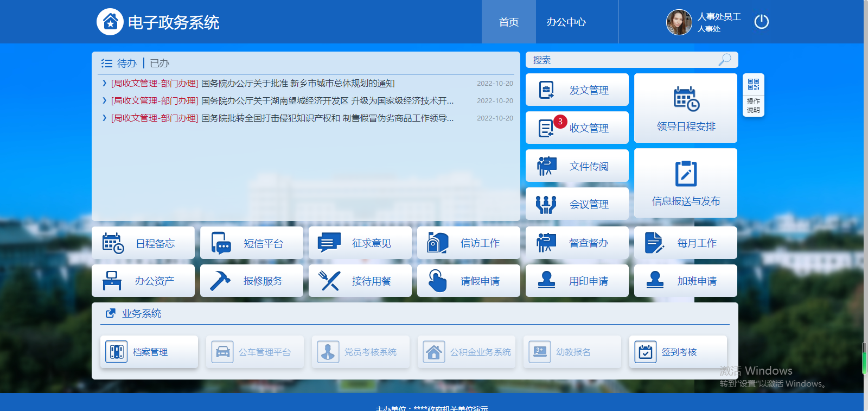
Task: Open the 信息报送与发布 label
Action: 686,201
